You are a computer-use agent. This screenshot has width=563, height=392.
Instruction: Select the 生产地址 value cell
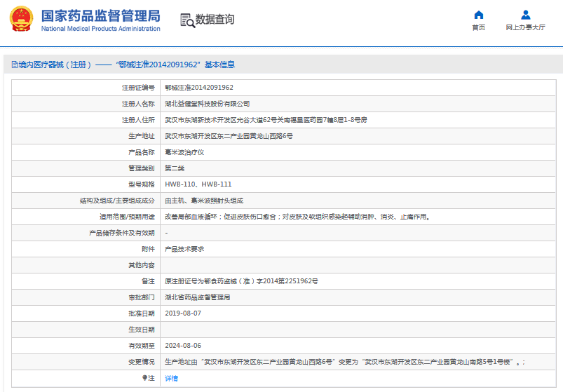(229, 136)
